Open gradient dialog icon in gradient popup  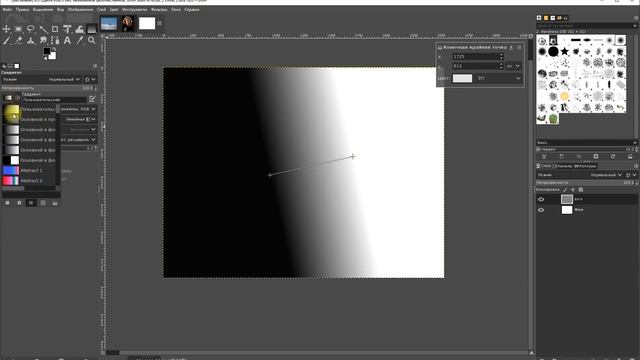(x=55, y=203)
